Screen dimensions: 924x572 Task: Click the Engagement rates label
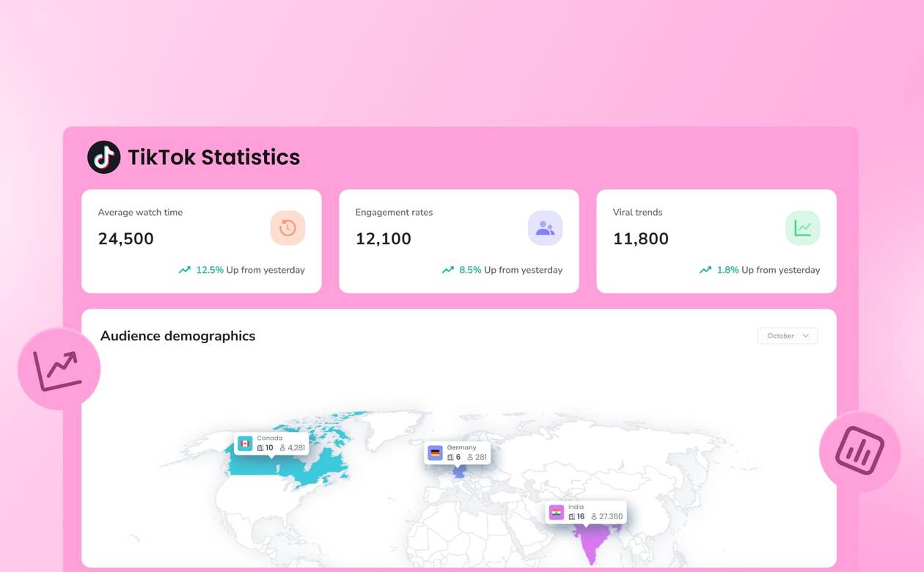point(394,213)
